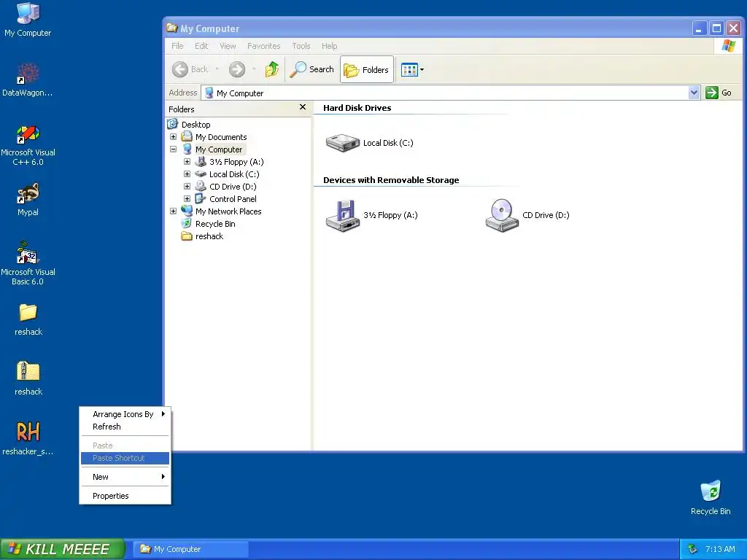Screen dimensions: 747x560
Task: Click My Computer taskbar button
Action: point(190,549)
